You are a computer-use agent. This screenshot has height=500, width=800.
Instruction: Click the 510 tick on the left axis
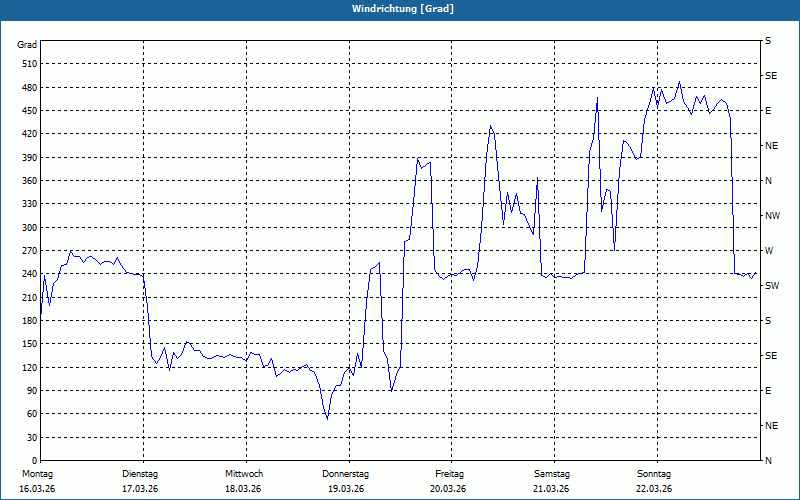[27, 64]
